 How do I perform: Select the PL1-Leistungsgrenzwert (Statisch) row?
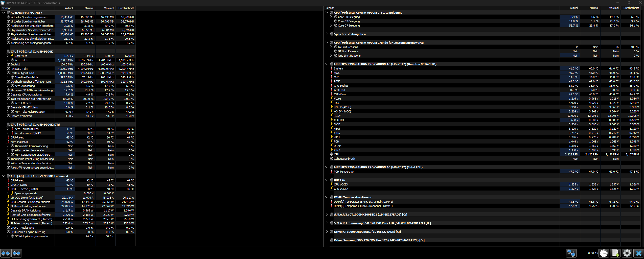click(68, 219)
